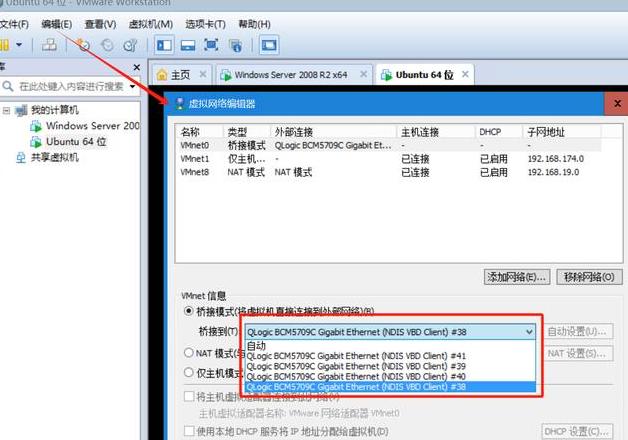Open the 编辑(E) menu
628x440 pixels.
click(x=57, y=24)
